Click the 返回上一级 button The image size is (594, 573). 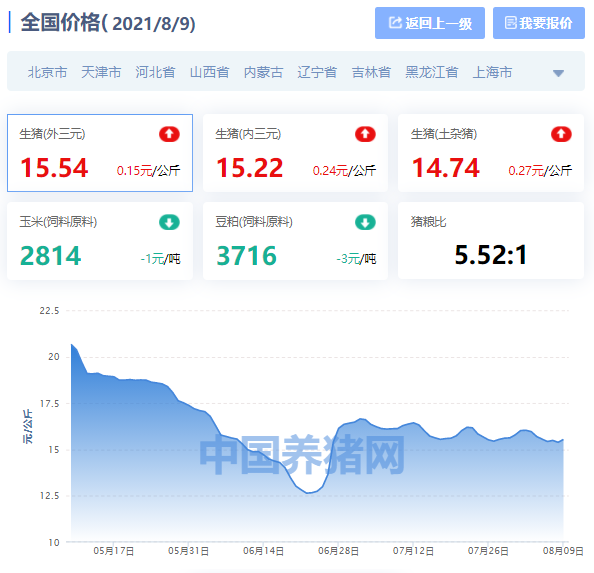[x=430, y=23]
